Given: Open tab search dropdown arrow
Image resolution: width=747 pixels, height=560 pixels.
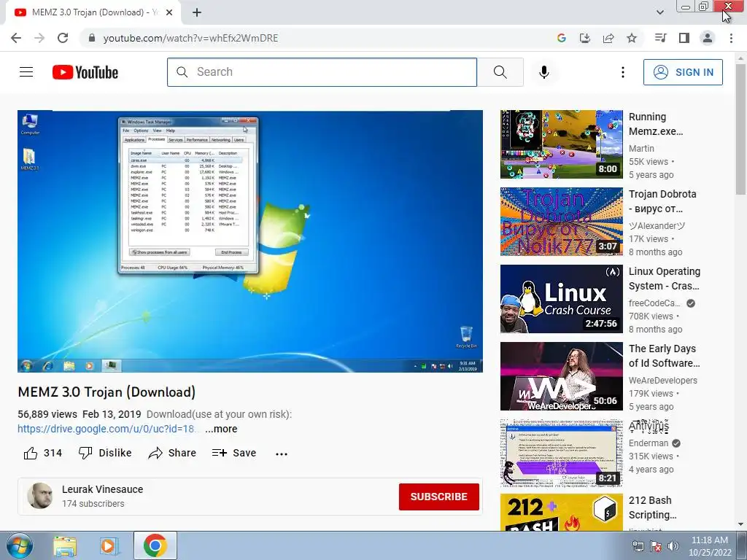Looking at the screenshot, I should 659,12.
